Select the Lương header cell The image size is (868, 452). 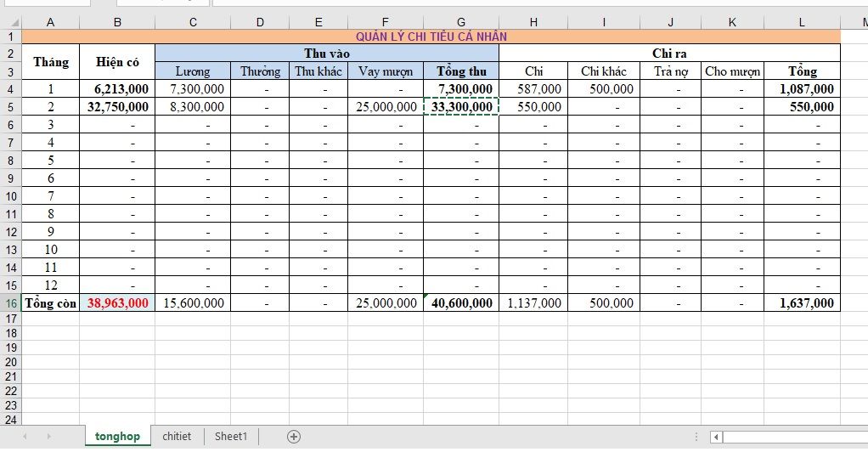tap(193, 71)
